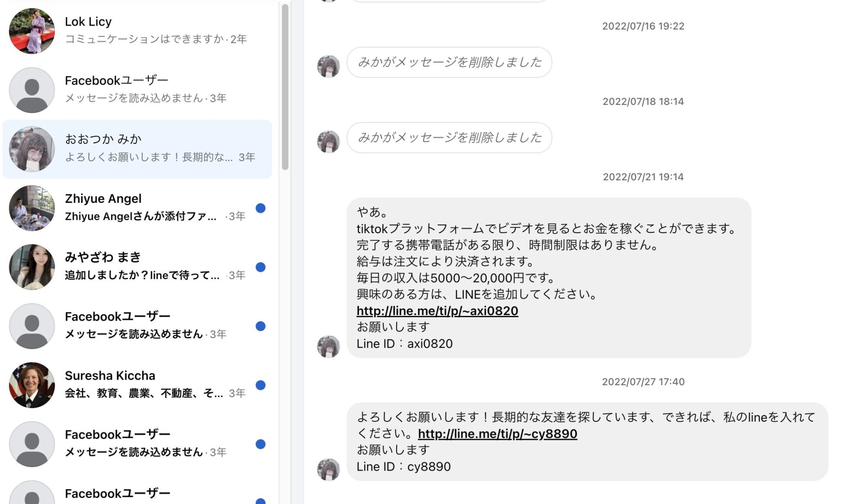Click default avatar of Facebookユーザー below Suresha
867x504 pixels.
(x=32, y=444)
